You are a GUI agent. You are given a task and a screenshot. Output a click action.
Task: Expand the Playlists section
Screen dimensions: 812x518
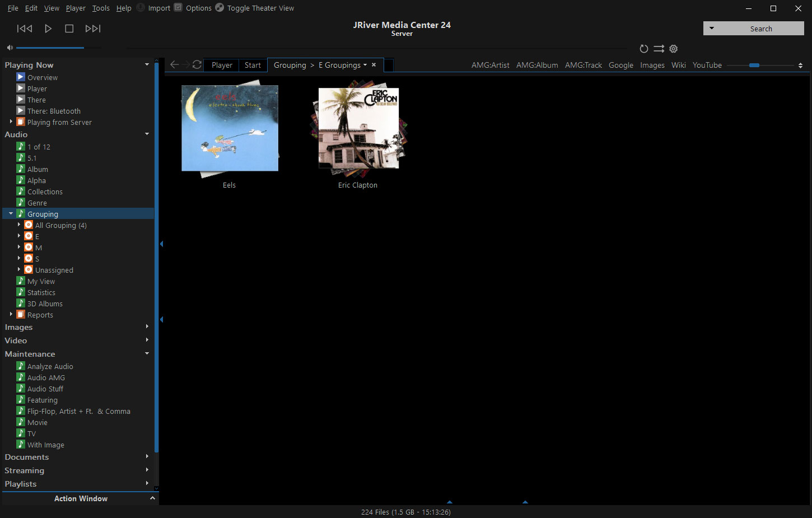[x=147, y=483]
